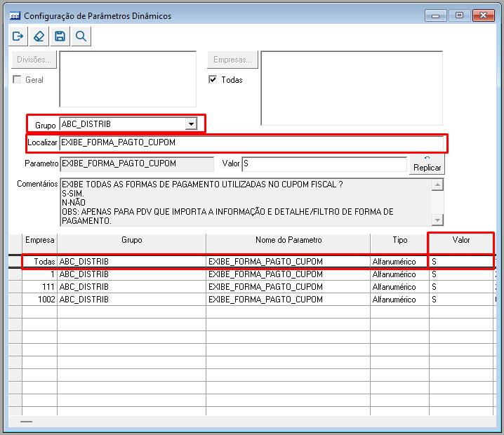Click the Comentários scroll down arrow
The height and width of the screenshot is (435, 504).
click(x=437, y=220)
